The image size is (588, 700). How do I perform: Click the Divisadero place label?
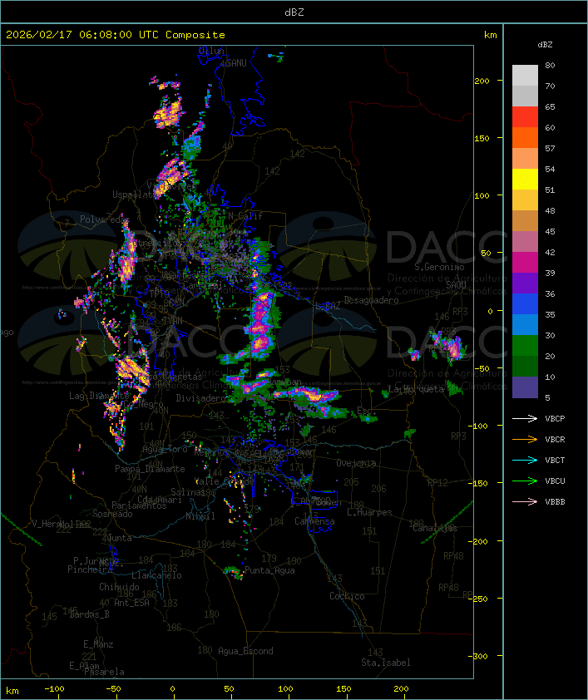tap(200, 397)
